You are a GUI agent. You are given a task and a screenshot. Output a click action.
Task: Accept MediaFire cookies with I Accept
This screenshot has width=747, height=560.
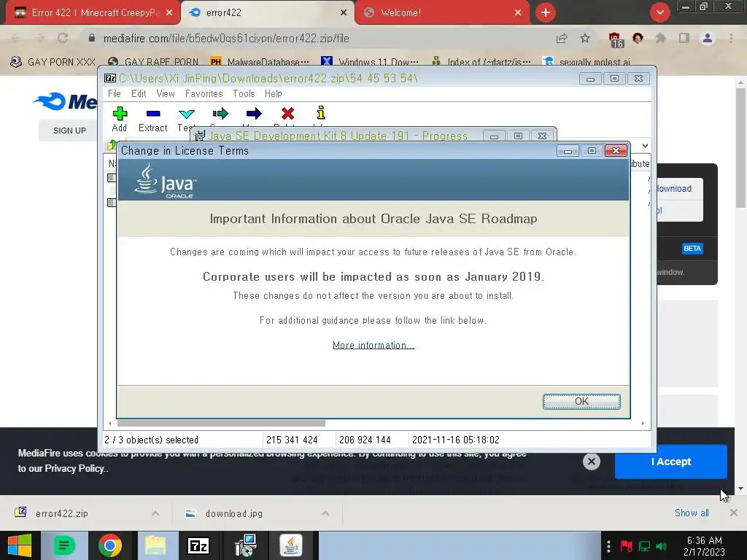point(671,462)
